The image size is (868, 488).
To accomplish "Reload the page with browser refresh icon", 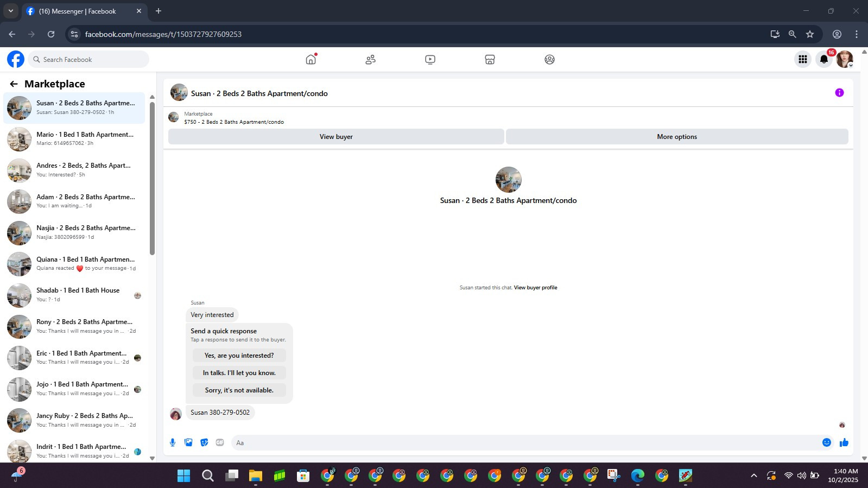I will tap(51, 34).
